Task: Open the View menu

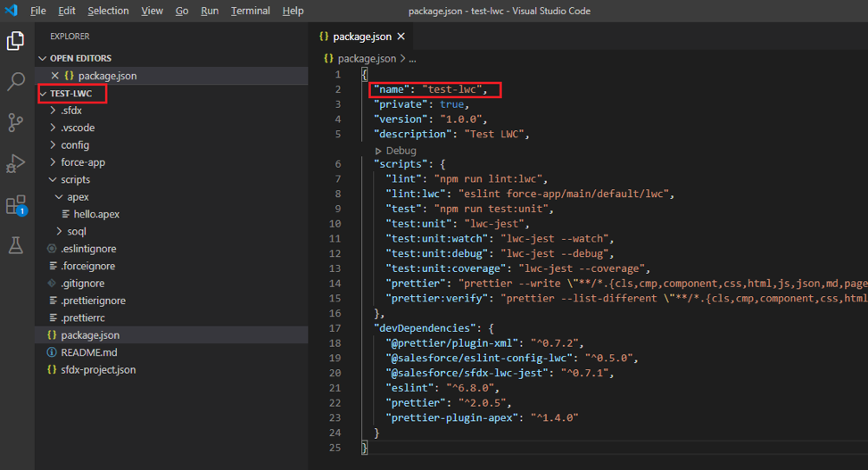Action: click(x=152, y=11)
